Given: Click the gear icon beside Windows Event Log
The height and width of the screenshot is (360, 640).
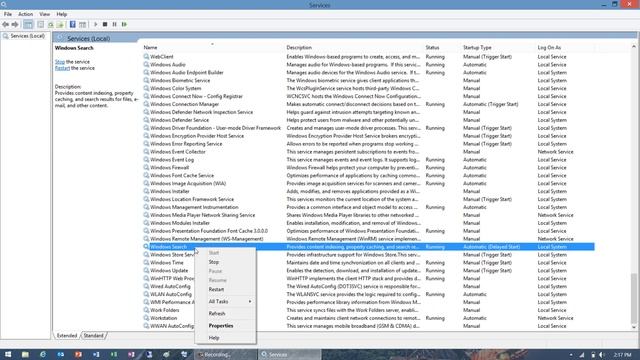Looking at the screenshot, I should [146, 160].
